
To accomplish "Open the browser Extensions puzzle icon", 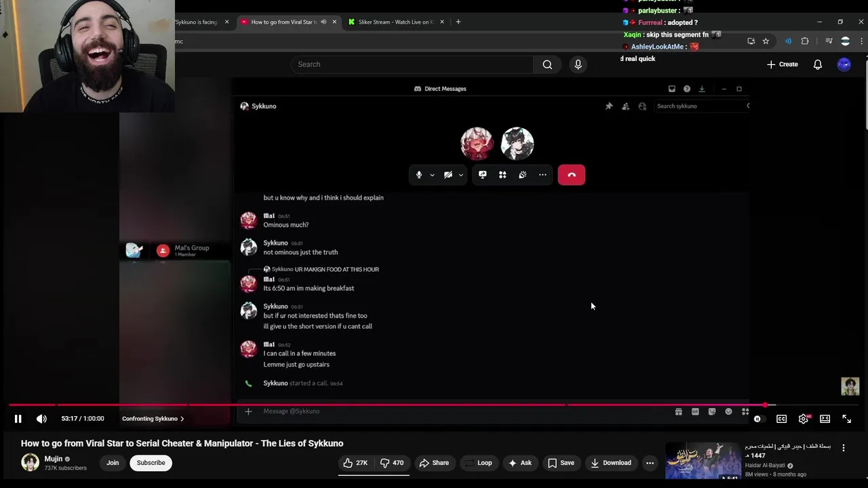I will pos(805,41).
